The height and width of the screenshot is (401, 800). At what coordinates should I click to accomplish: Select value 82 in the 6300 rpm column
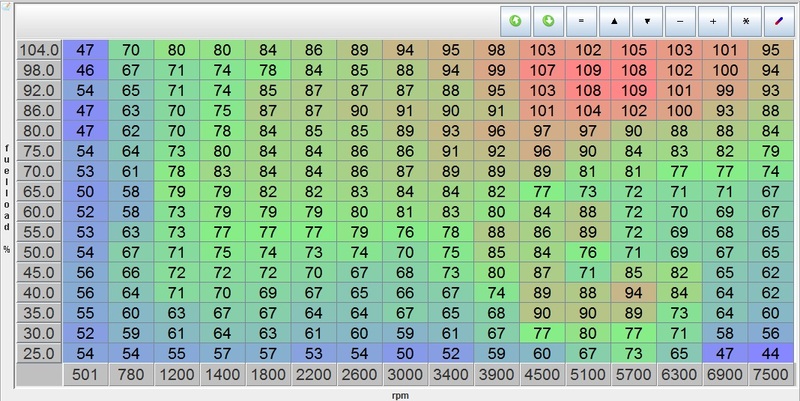point(679,272)
